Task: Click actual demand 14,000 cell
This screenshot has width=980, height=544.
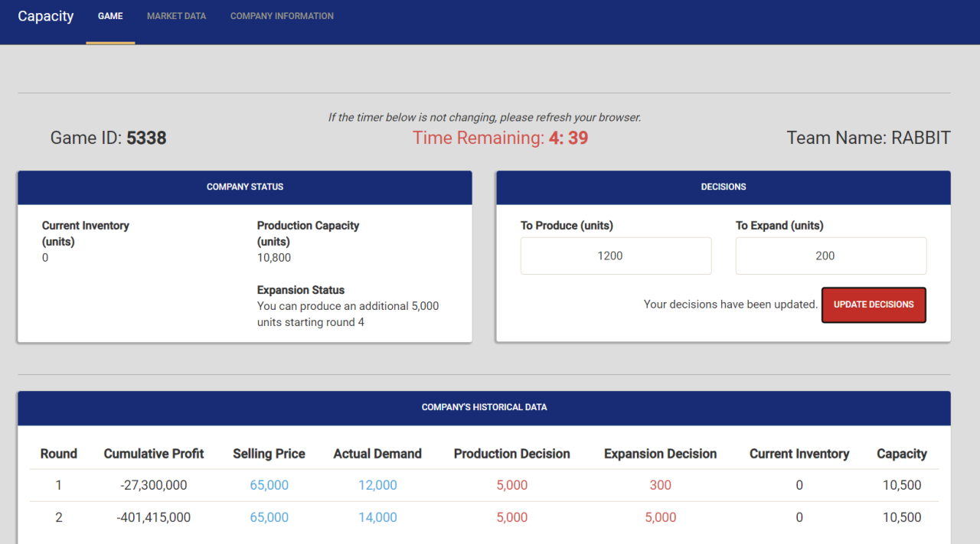Action: [377, 517]
